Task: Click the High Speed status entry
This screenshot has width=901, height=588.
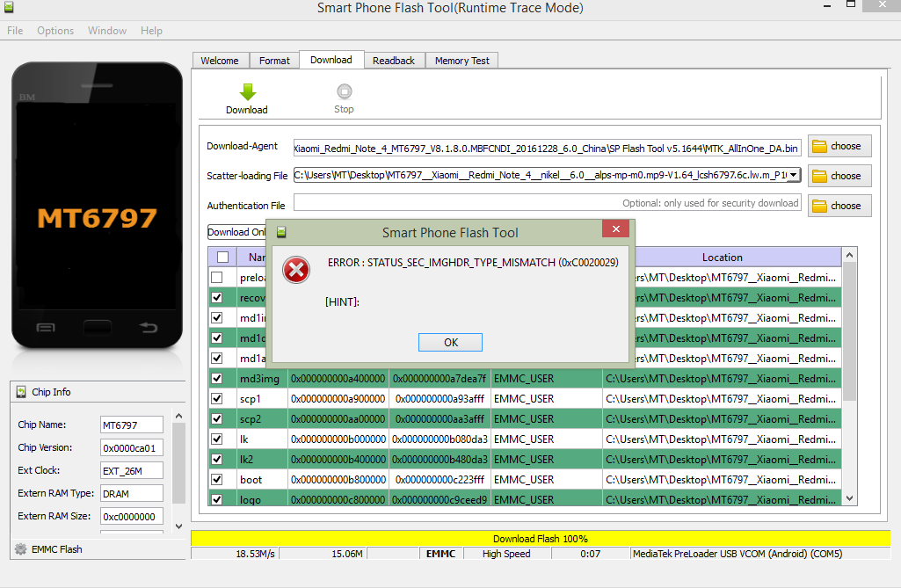Action: coord(506,554)
